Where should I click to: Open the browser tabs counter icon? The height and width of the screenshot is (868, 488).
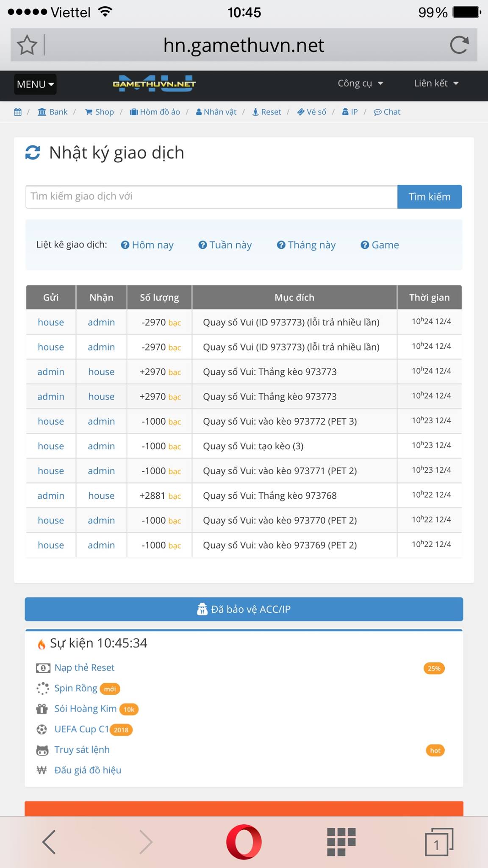tap(438, 843)
